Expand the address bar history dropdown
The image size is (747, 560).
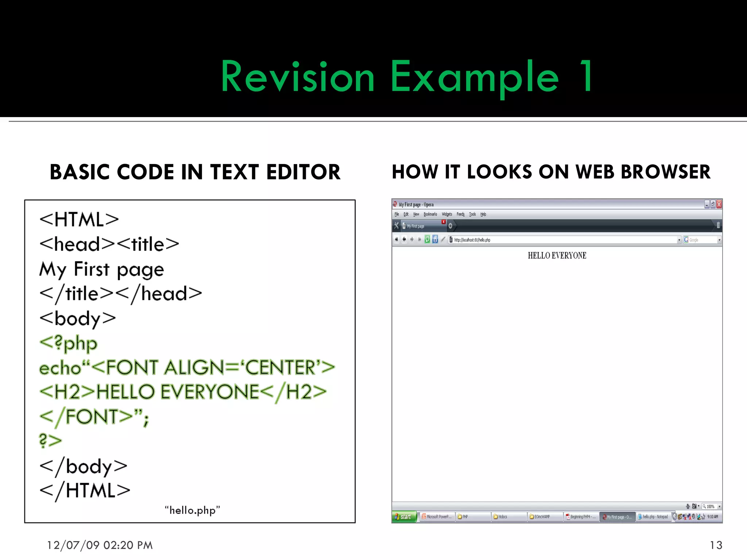[x=679, y=240]
